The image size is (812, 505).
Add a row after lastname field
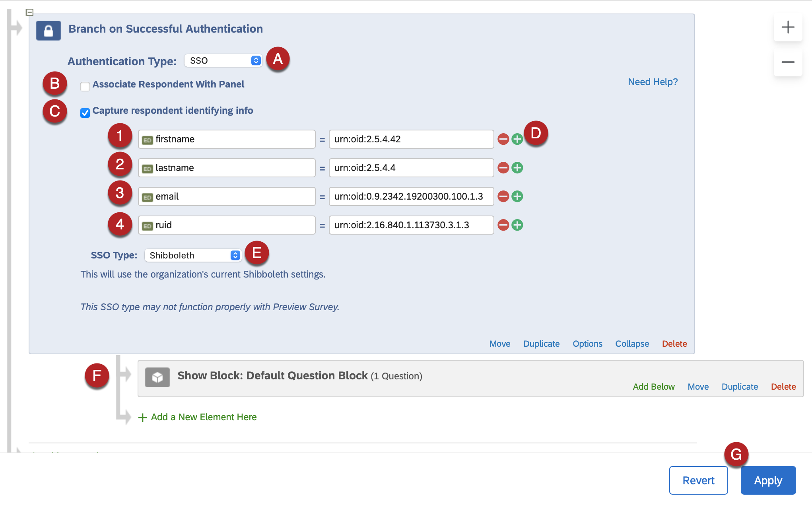click(x=517, y=168)
